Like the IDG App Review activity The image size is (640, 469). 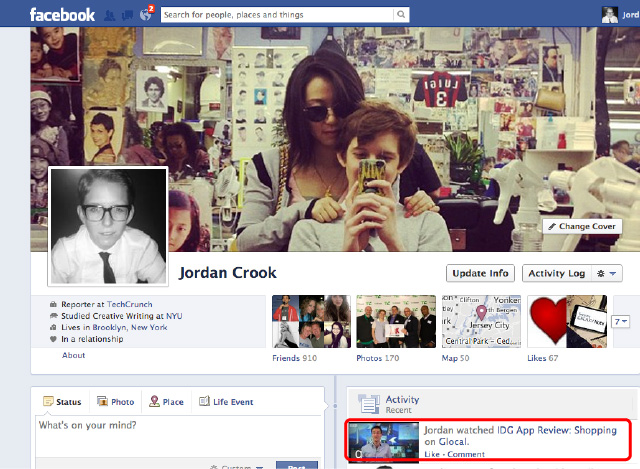click(432, 454)
